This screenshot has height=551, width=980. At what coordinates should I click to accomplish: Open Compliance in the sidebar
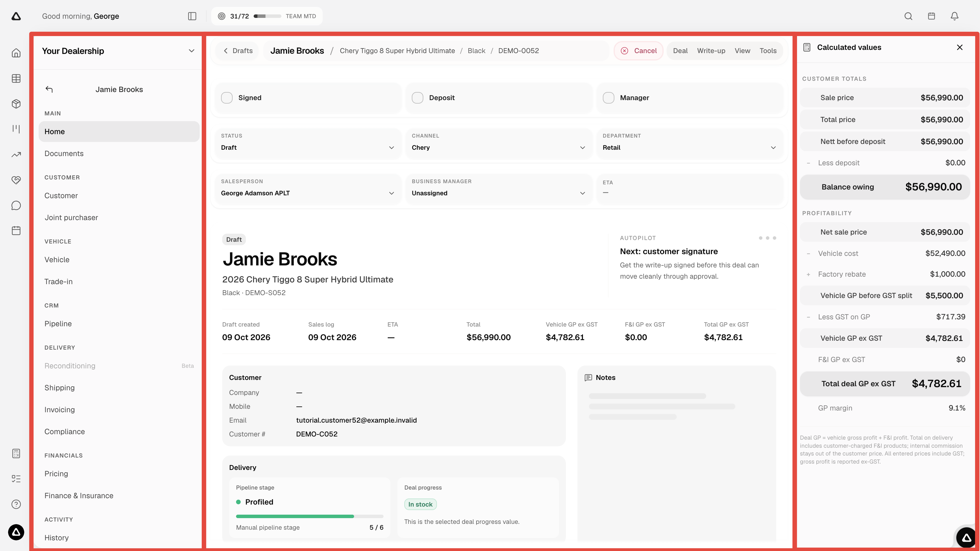click(119, 432)
